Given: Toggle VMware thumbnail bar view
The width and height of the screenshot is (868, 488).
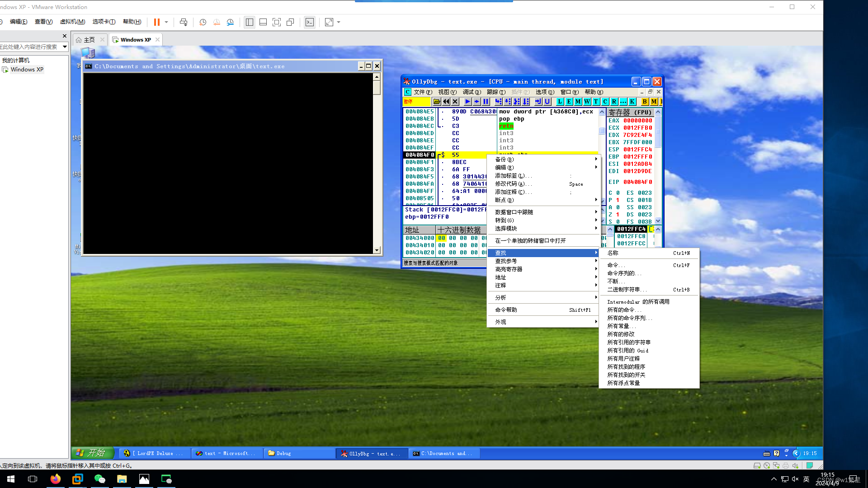Looking at the screenshot, I should [x=263, y=22].
